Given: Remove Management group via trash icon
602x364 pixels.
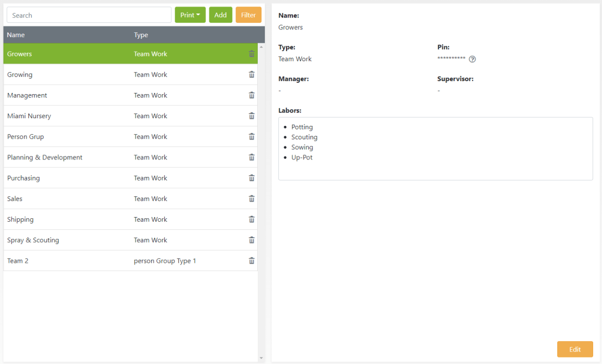Looking at the screenshot, I should point(252,95).
